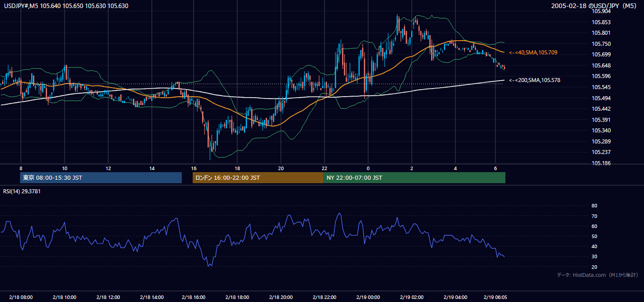644x302 pixels.
Task: Click price axis value 105.545
Action: [x=601, y=87]
